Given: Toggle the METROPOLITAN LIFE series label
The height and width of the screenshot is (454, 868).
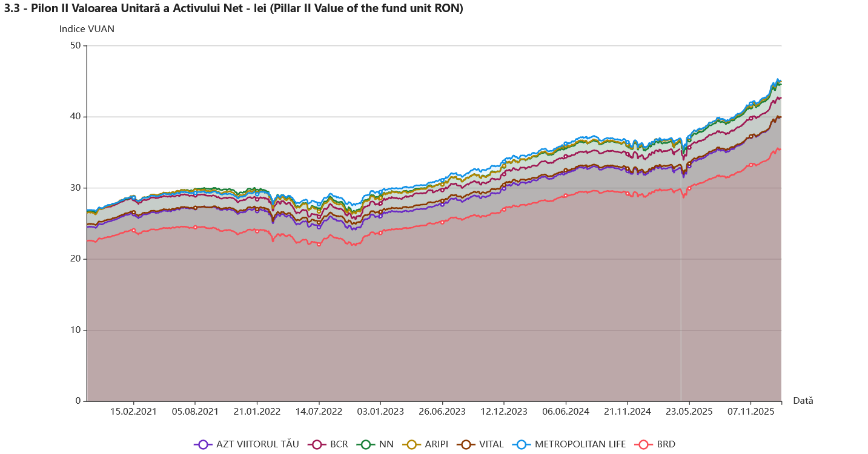Looking at the screenshot, I should [x=580, y=444].
